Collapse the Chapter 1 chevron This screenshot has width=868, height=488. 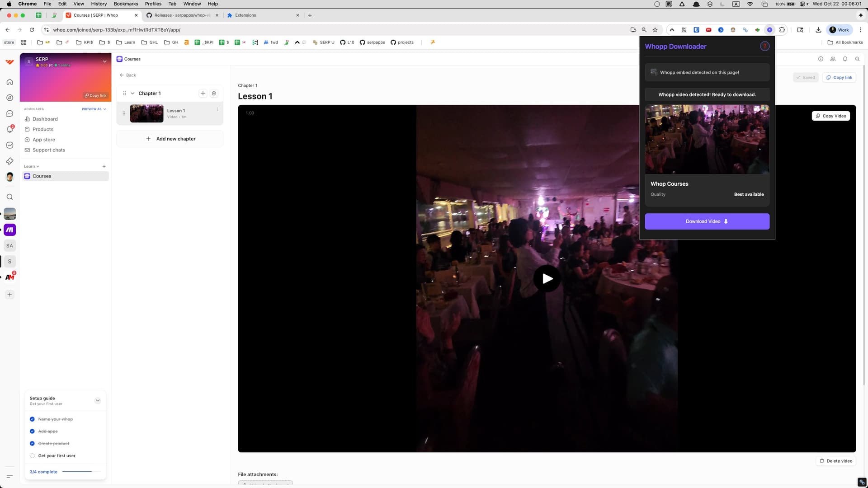[x=133, y=93]
